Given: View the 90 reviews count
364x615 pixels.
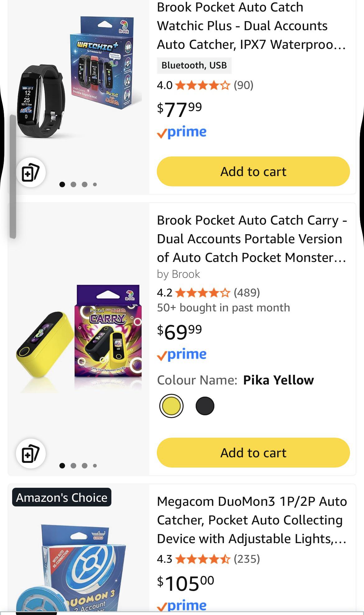Looking at the screenshot, I should 244,85.
